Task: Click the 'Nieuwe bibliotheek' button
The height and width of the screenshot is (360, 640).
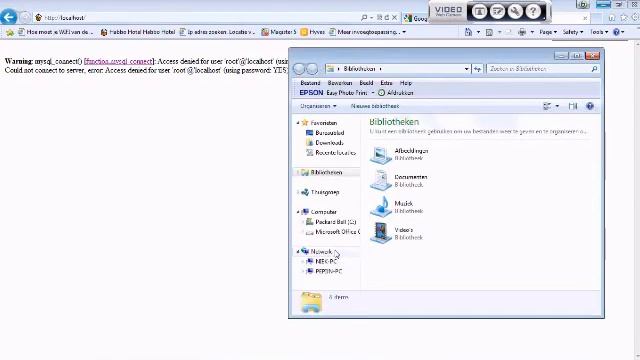Action: 375,106
